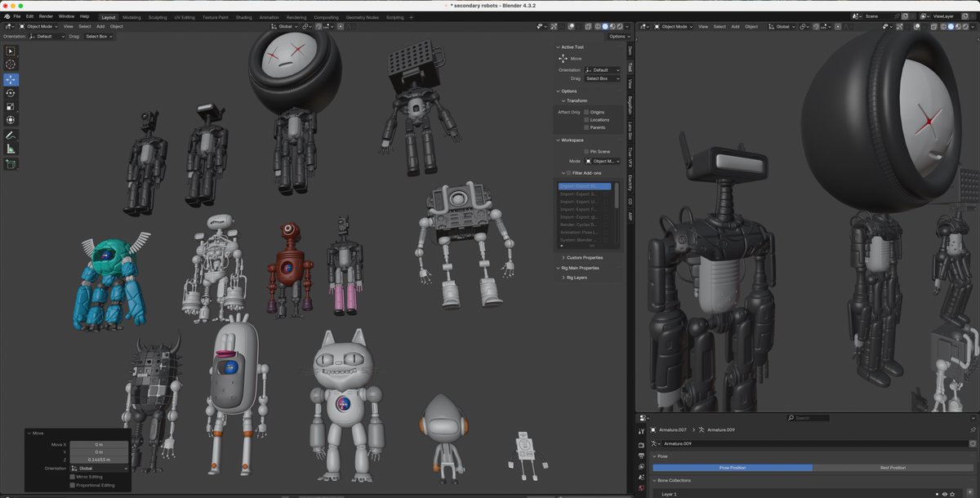
Task: Toggle the Proportional Editing checkbox in Move panel
Action: pos(73,485)
